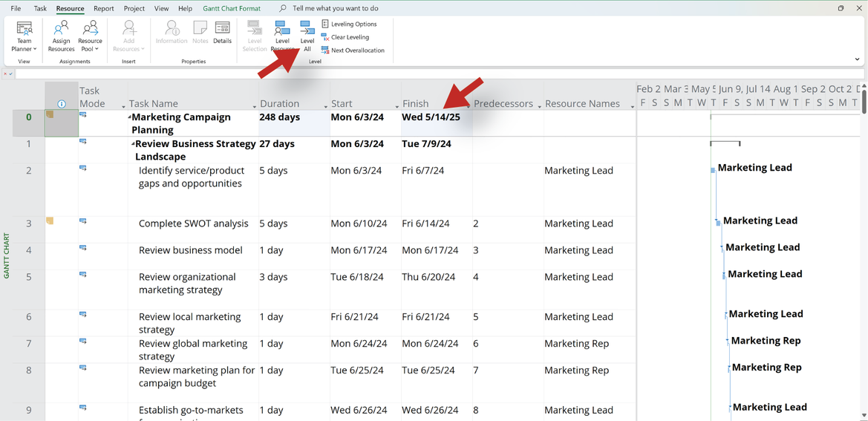Cancel entry with the X icon
This screenshot has width=868, height=421.
point(5,74)
